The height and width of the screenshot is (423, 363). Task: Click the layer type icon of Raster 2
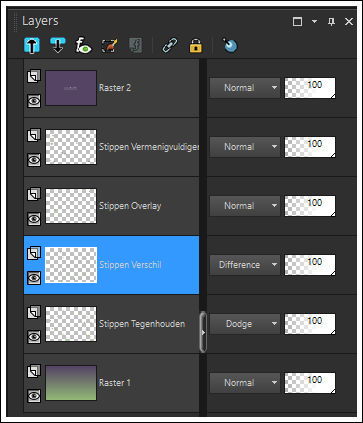[x=34, y=76]
